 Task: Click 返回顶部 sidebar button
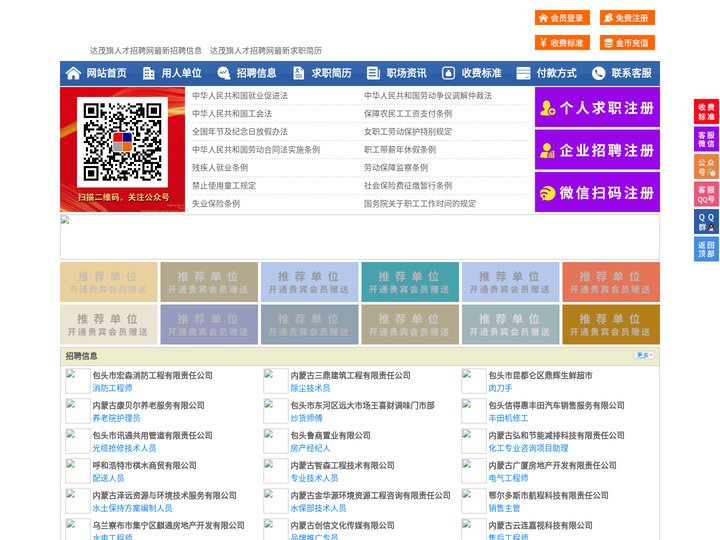(706, 249)
